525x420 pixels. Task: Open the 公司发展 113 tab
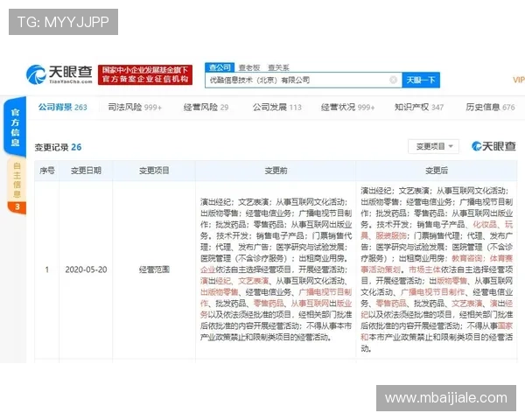pyautogui.click(x=277, y=107)
